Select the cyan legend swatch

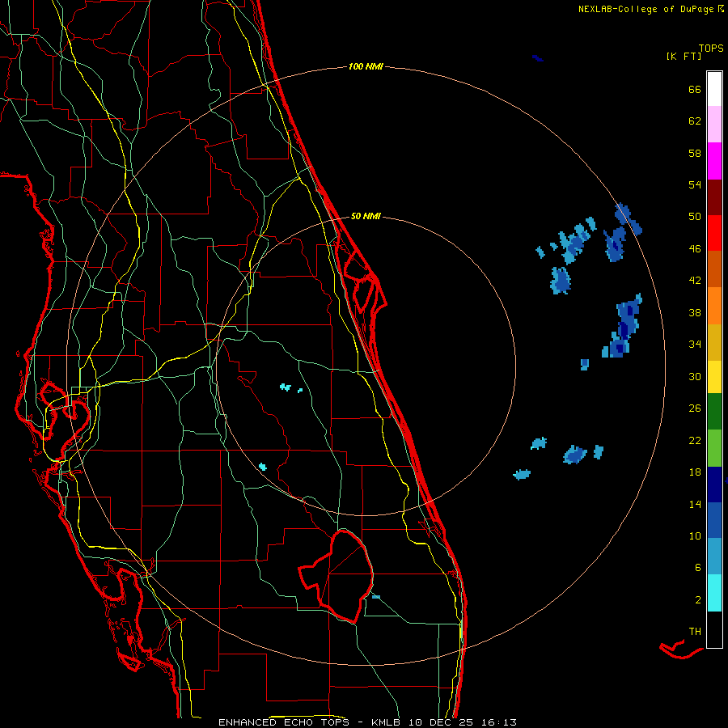(714, 593)
